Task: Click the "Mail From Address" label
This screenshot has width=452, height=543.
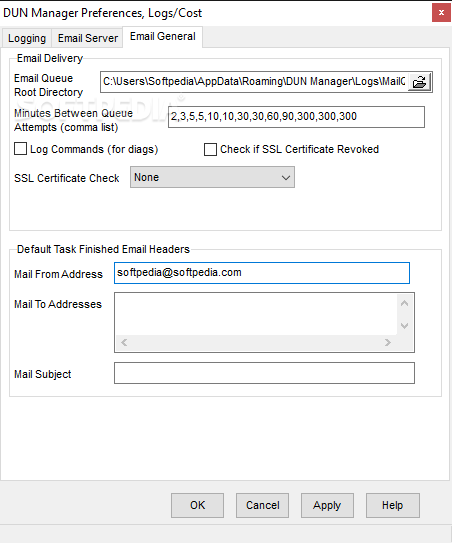Action: (58, 274)
